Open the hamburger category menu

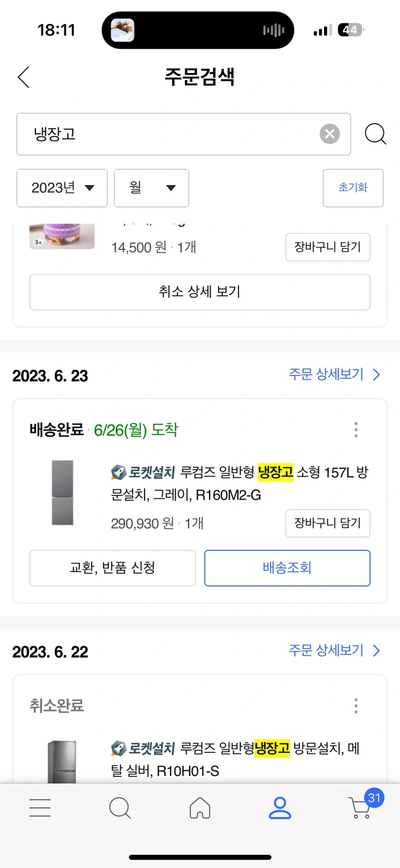[x=40, y=808]
